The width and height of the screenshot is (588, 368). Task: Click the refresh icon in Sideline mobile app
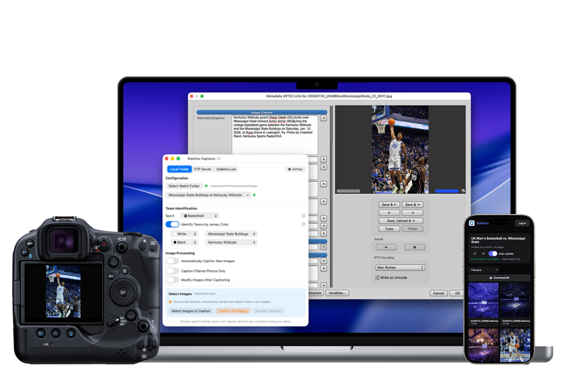(475, 253)
